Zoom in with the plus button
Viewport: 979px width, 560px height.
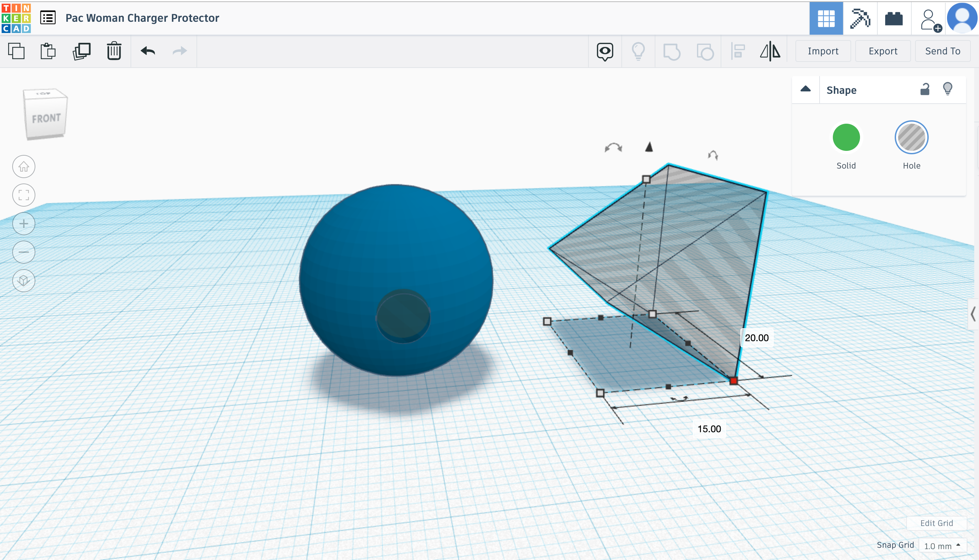coord(24,224)
